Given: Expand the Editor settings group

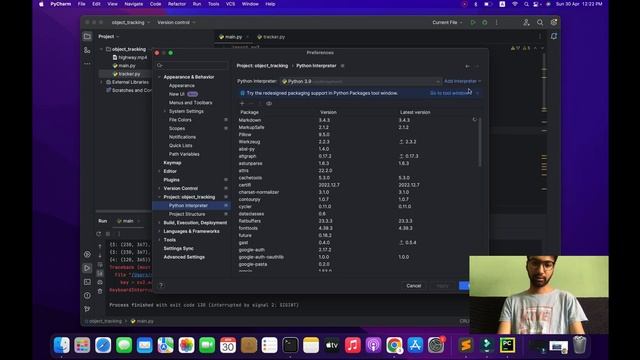Looking at the screenshot, I should [x=159, y=171].
